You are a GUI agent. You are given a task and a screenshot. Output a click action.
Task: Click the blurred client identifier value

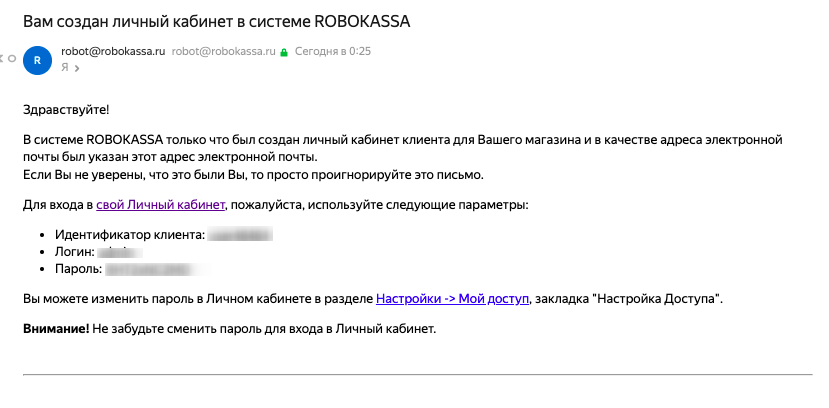[239, 235]
